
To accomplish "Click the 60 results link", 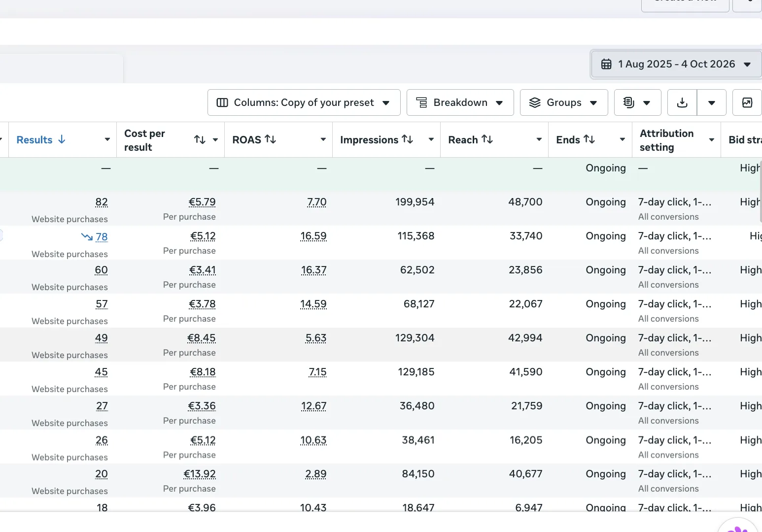I will point(102,270).
